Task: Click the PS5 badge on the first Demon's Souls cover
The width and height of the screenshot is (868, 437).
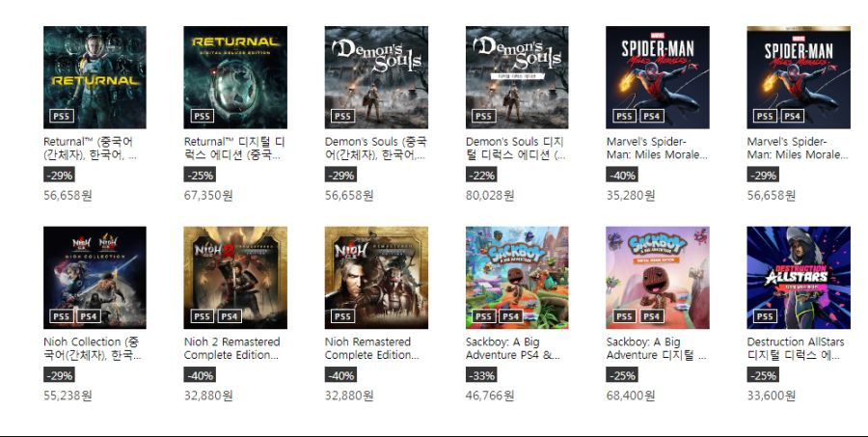Action: pos(342,116)
